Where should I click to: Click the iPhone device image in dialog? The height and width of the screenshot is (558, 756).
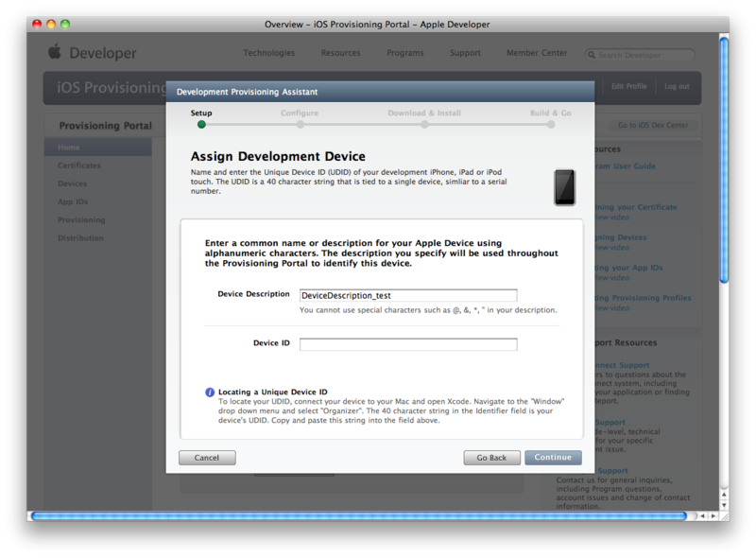(564, 187)
